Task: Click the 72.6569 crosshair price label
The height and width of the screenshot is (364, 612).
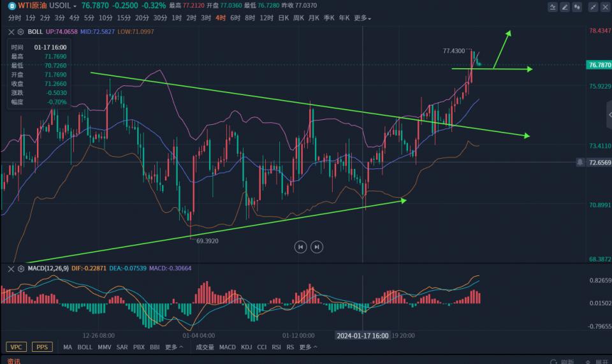Action: pyautogui.click(x=599, y=163)
